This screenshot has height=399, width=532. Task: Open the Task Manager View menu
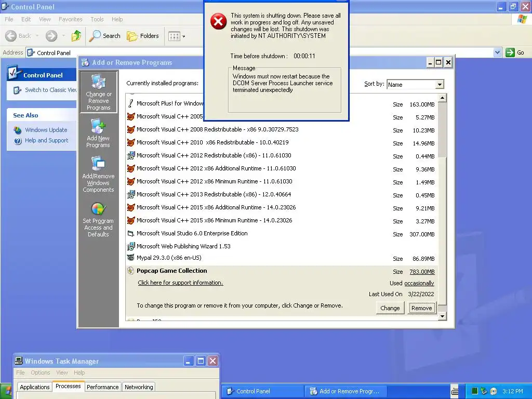click(x=62, y=373)
